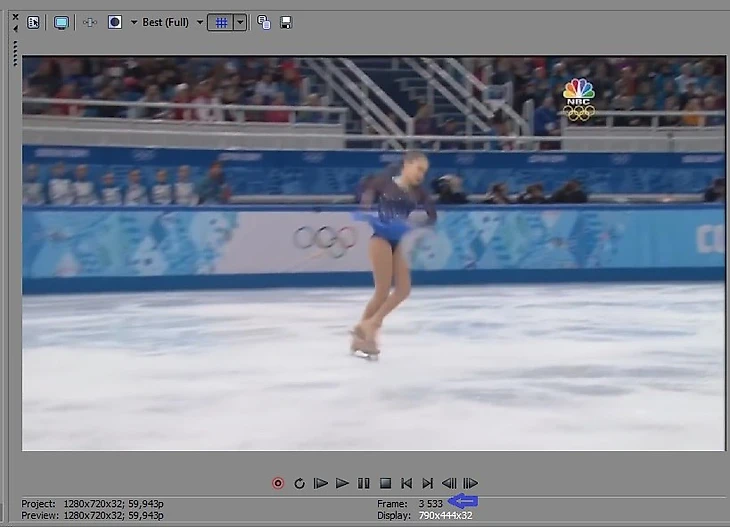
Task: Pause the video preview
Action: [364, 483]
